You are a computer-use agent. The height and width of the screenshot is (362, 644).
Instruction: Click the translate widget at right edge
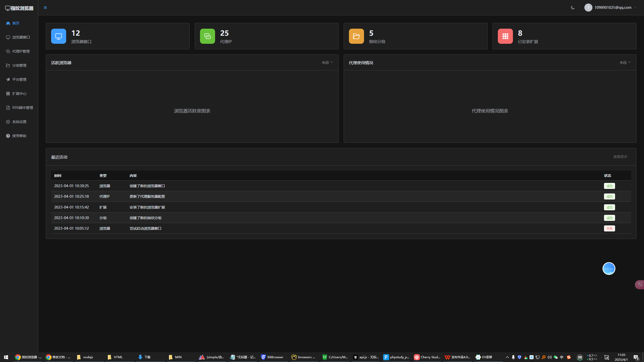coord(640,285)
